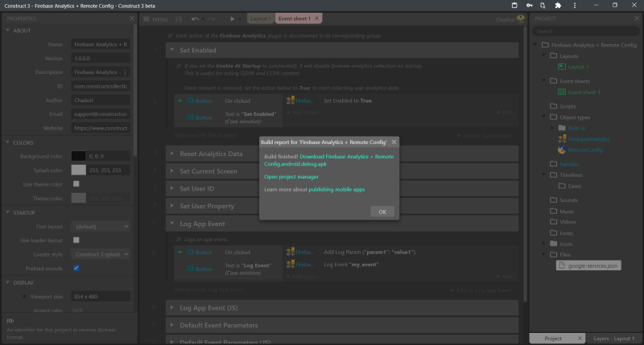Toggle the Use theme color checkbox

(x=76, y=184)
